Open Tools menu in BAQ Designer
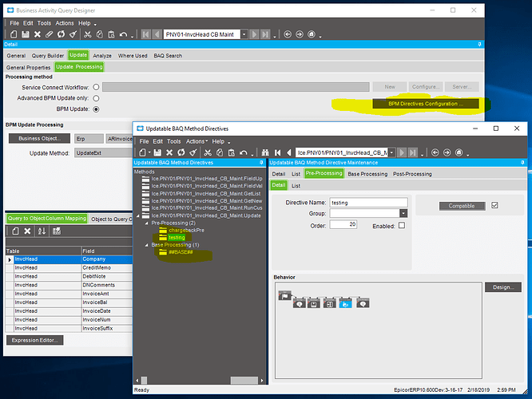 (x=44, y=23)
